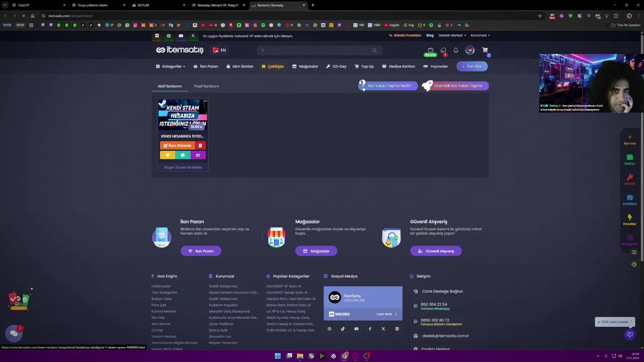Open Çekilişler gift in right sidebar
Screen dimensions: 644x362
pyautogui.click(x=629, y=200)
